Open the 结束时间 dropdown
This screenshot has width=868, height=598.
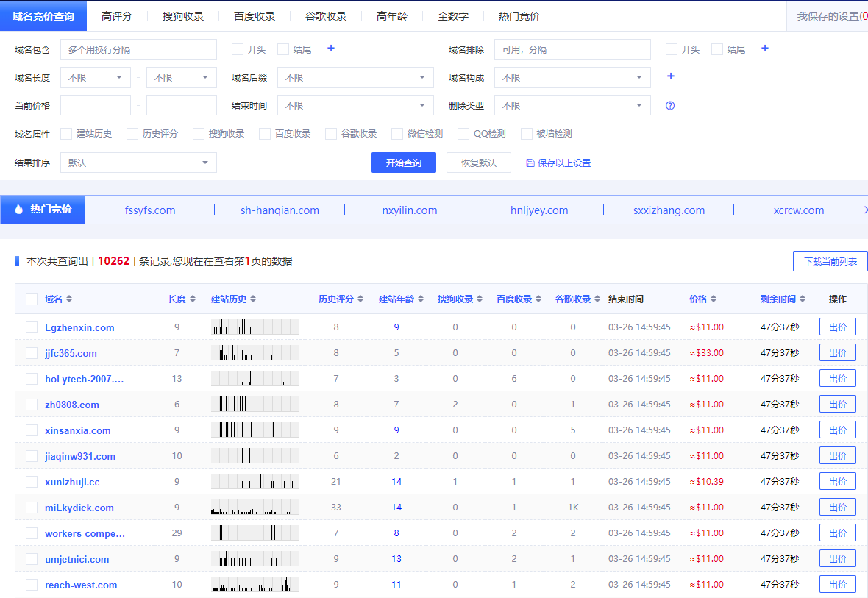tap(355, 105)
